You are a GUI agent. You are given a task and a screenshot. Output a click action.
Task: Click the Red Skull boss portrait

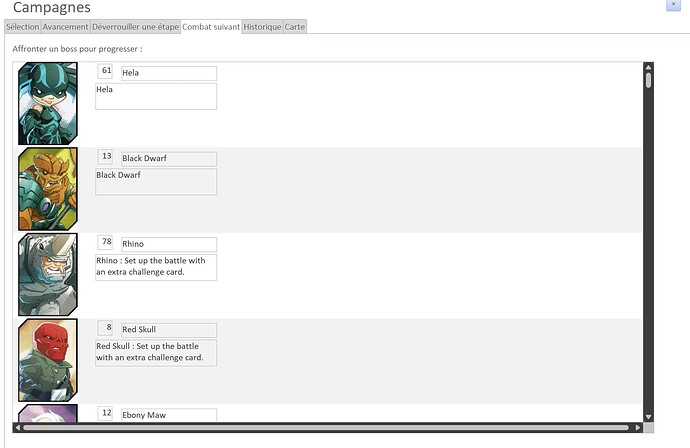[x=48, y=360]
